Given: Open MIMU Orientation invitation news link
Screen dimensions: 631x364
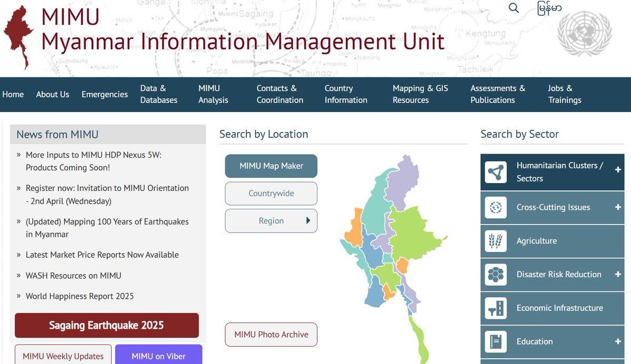Looking at the screenshot, I should click(x=107, y=195).
